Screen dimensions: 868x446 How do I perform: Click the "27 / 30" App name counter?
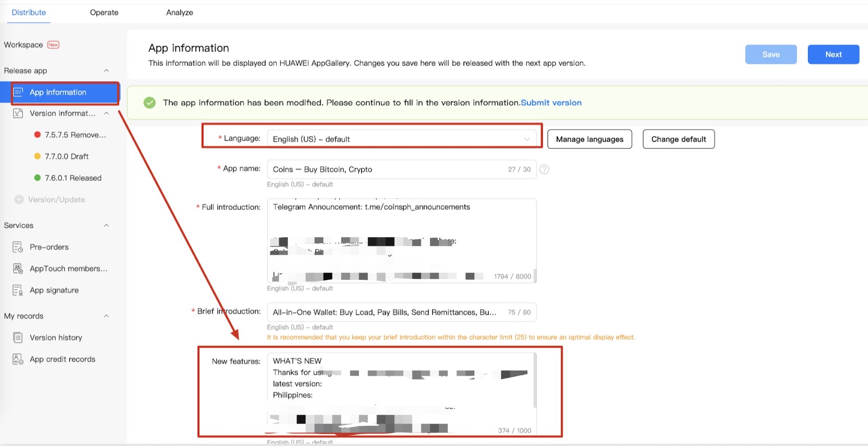tap(519, 169)
